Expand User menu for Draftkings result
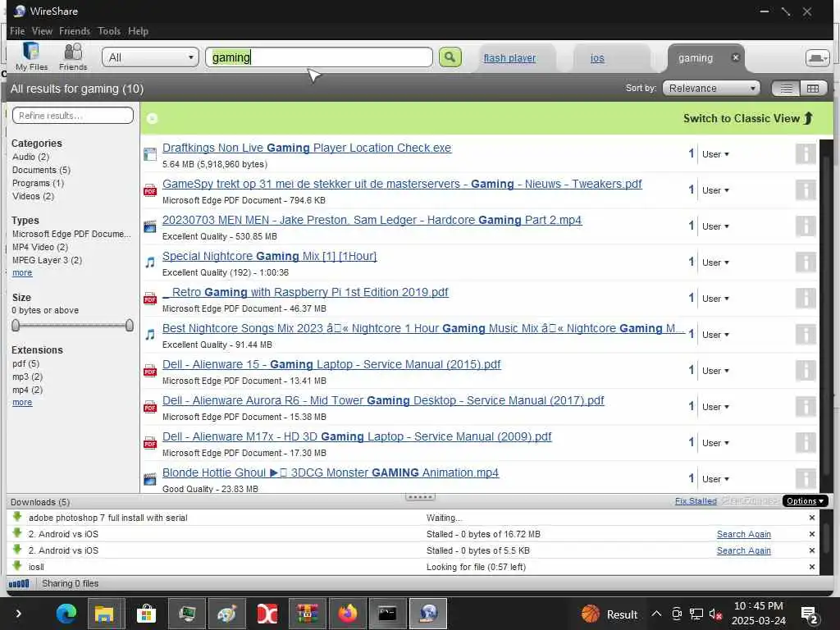The width and height of the screenshot is (840, 630). (x=715, y=154)
